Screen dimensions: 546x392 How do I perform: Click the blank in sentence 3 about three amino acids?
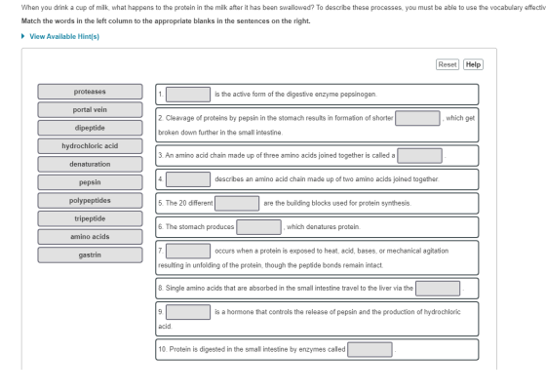pyautogui.click(x=419, y=156)
